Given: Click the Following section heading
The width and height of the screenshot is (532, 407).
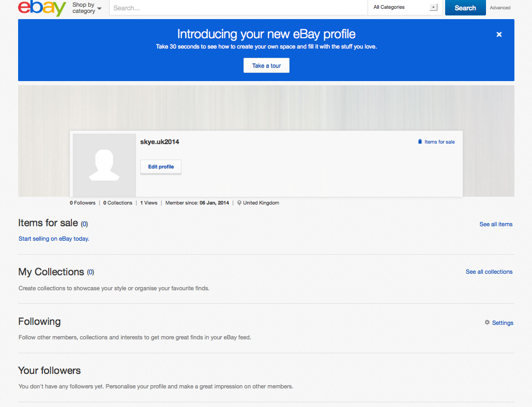Looking at the screenshot, I should [x=39, y=322].
